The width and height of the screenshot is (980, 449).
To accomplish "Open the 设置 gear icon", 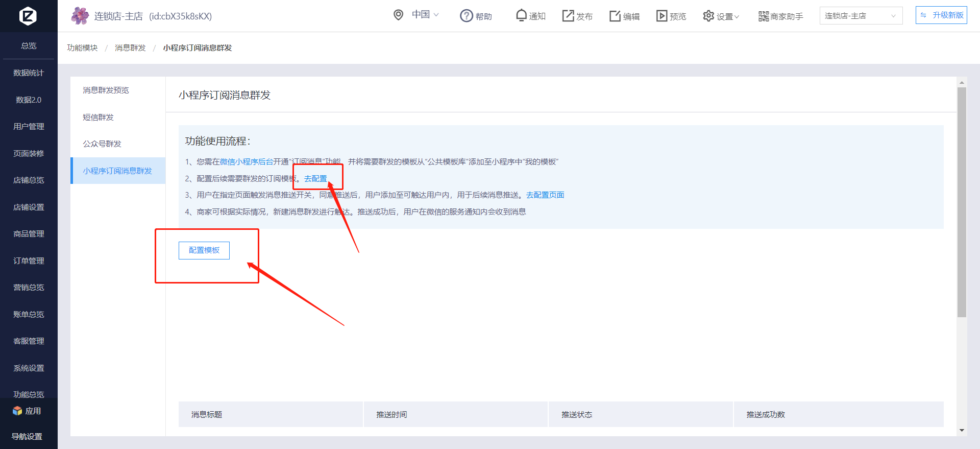I will pyautogui.click(x=708, y=16).
